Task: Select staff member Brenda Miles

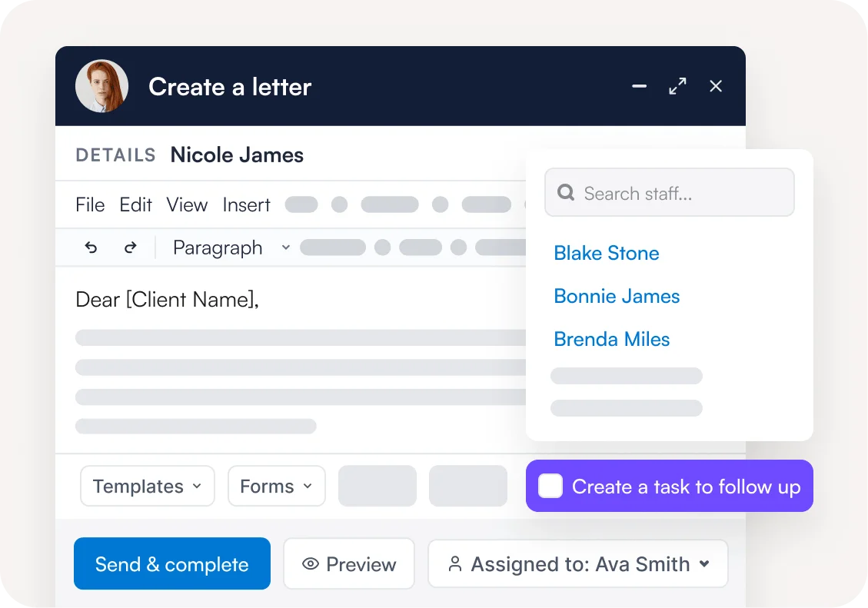Action: point(612,339)
